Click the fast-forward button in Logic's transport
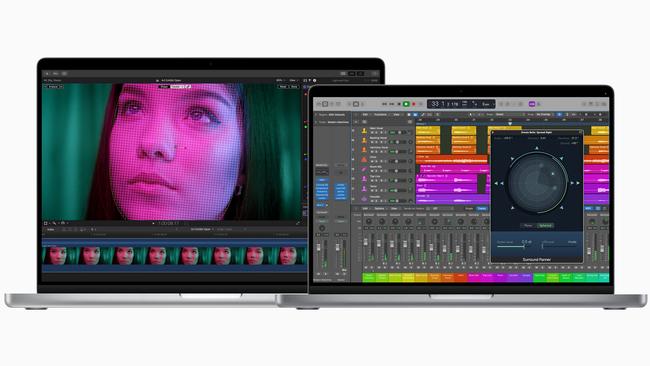 pos(392,104)
